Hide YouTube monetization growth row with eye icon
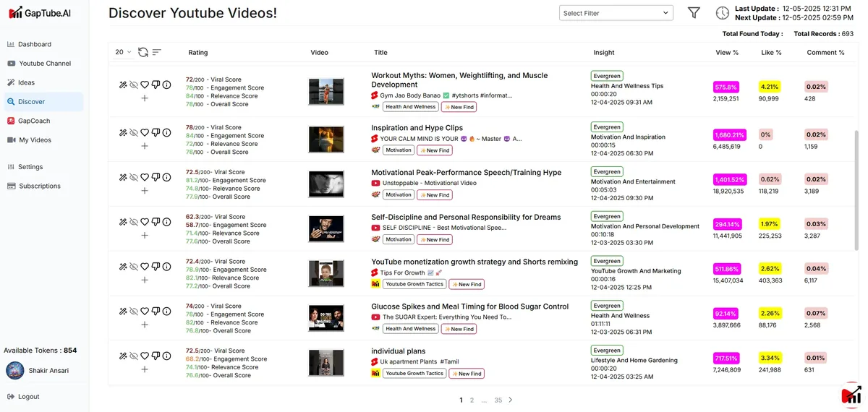 tap(134, 267)
